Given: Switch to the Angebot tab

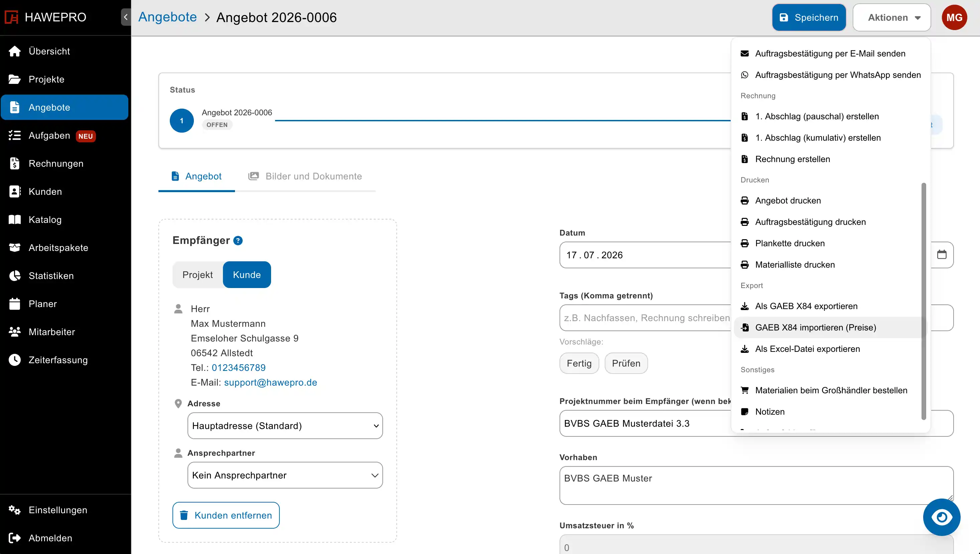Looking at the screenshot, I should 197,176.
